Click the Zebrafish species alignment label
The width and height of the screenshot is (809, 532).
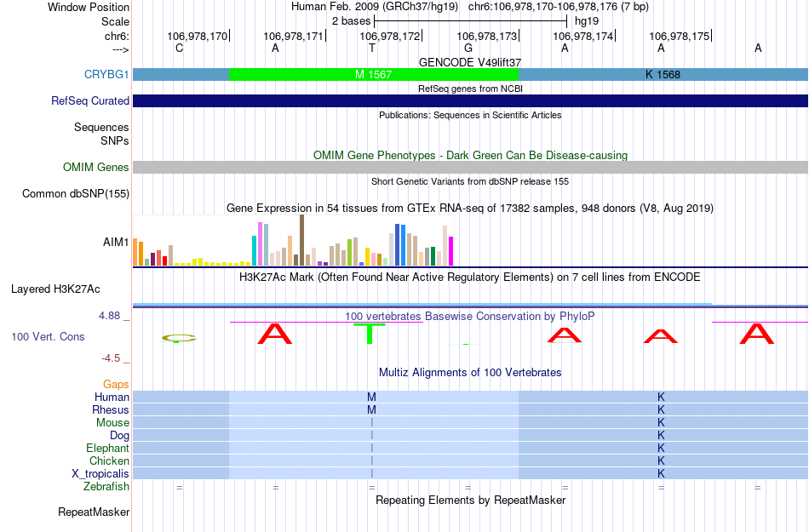click(x=106, y=486)
